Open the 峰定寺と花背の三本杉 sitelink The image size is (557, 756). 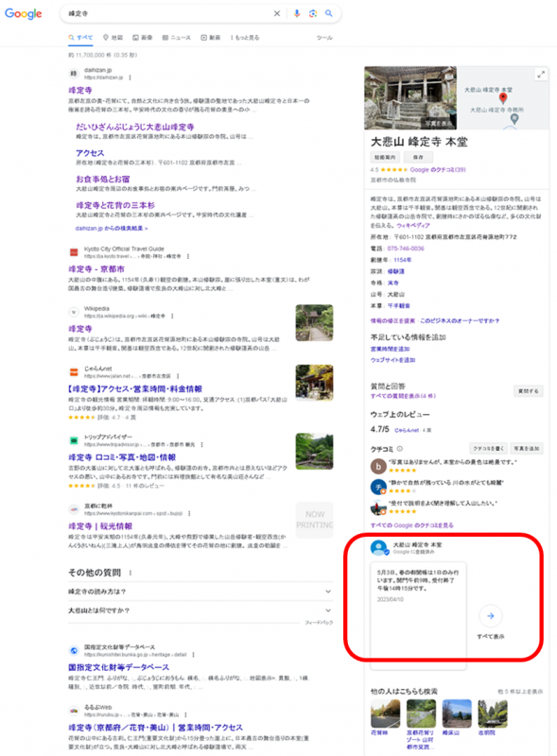(115, 205)
